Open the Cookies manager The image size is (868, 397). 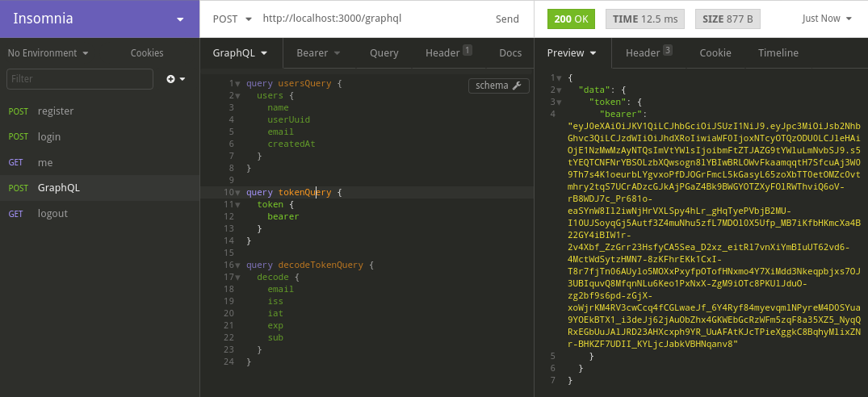[147, 53]
